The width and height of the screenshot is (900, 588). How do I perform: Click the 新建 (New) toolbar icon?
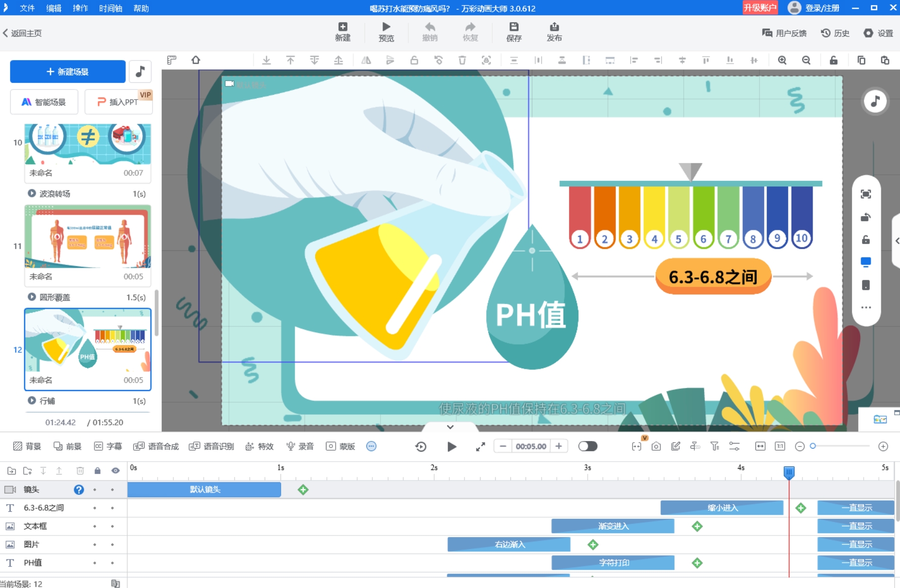343,31
